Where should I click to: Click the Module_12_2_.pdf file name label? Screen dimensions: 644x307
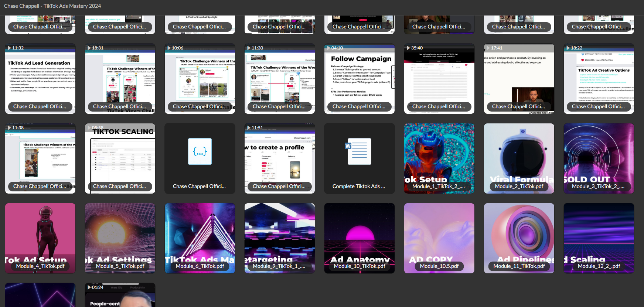coord(599,266)
